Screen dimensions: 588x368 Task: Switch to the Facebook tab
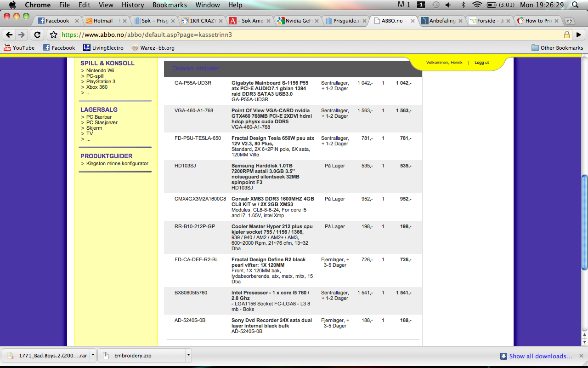[57, 21]
